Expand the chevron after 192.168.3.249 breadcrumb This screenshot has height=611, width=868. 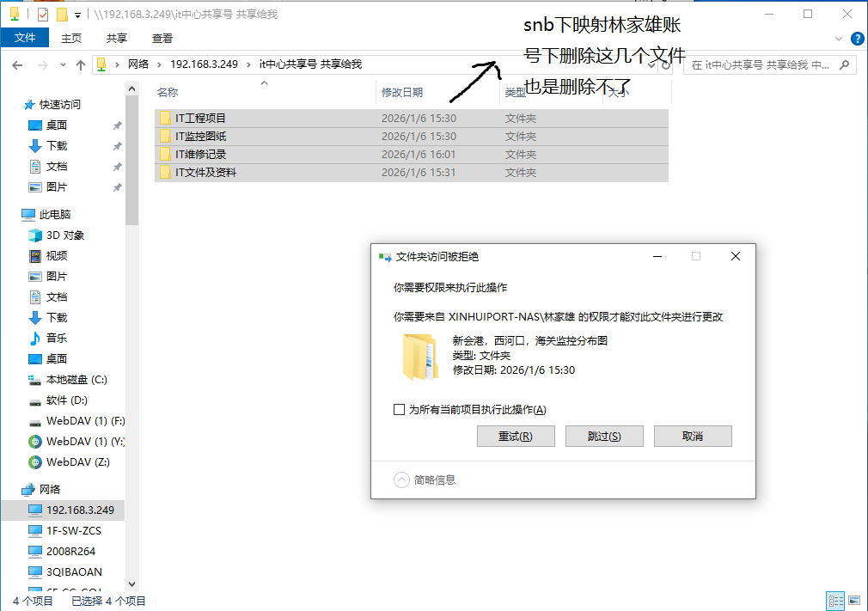click(x=248, y=64)
